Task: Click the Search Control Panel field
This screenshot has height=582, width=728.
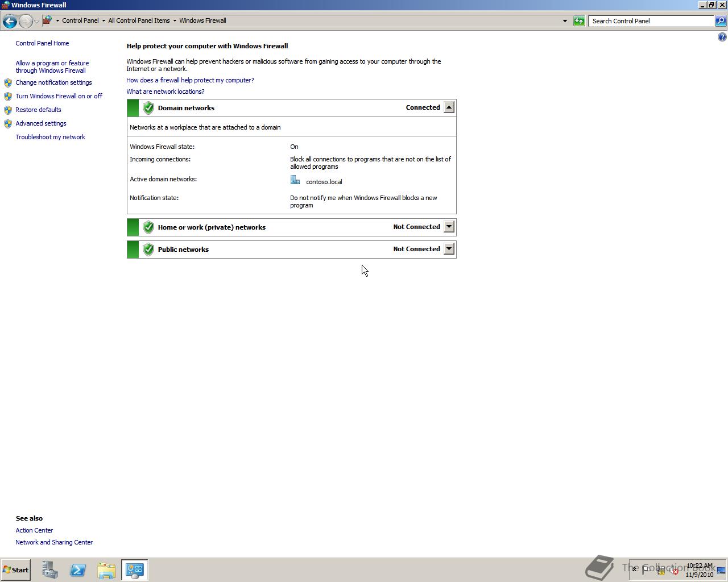Action: point(651,21)
